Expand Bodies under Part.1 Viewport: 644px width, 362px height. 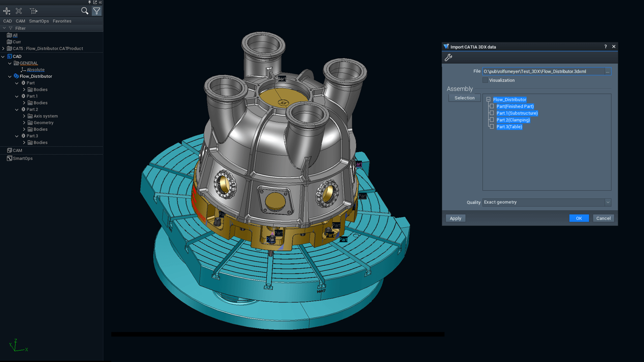24,103
